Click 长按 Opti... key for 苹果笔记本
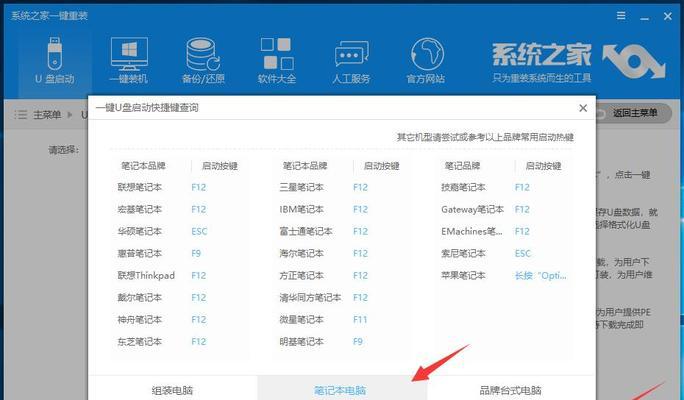Viewport: 684px width, 400px height. click(540, 275)
